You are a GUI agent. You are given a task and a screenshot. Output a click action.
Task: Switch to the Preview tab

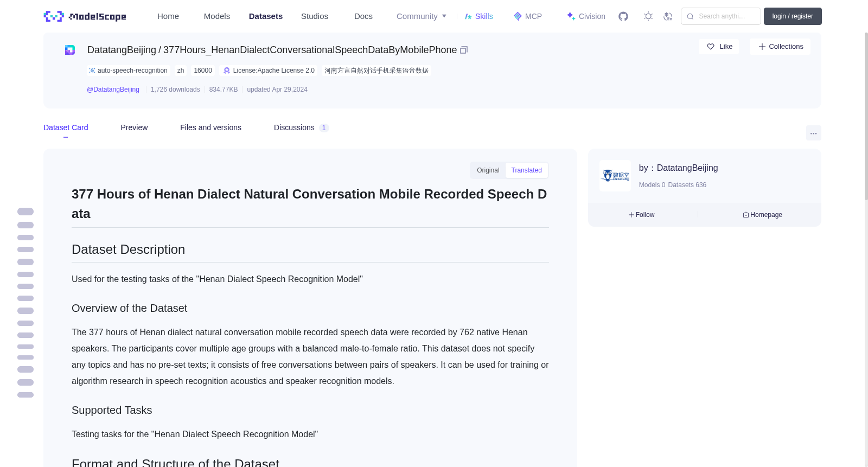coord(134,127)
